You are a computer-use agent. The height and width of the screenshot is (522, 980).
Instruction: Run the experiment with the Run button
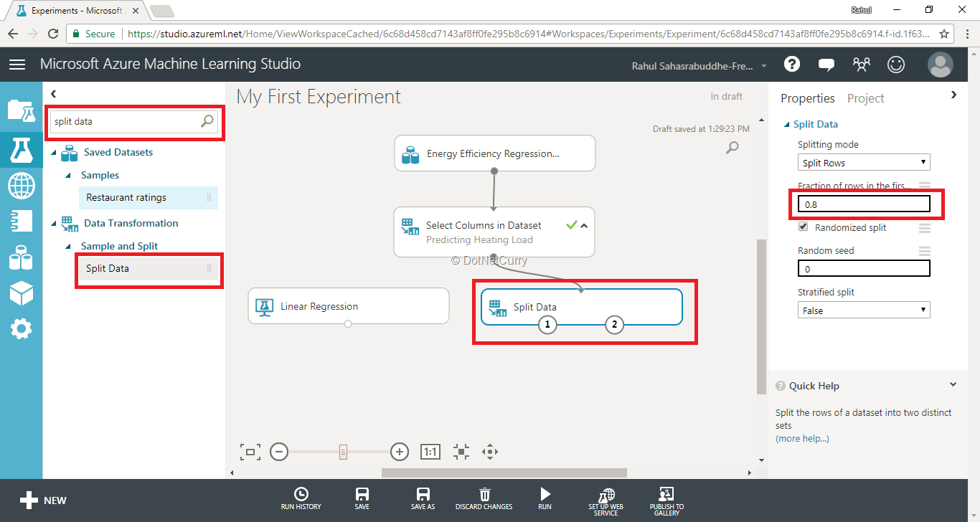point(545,498)
